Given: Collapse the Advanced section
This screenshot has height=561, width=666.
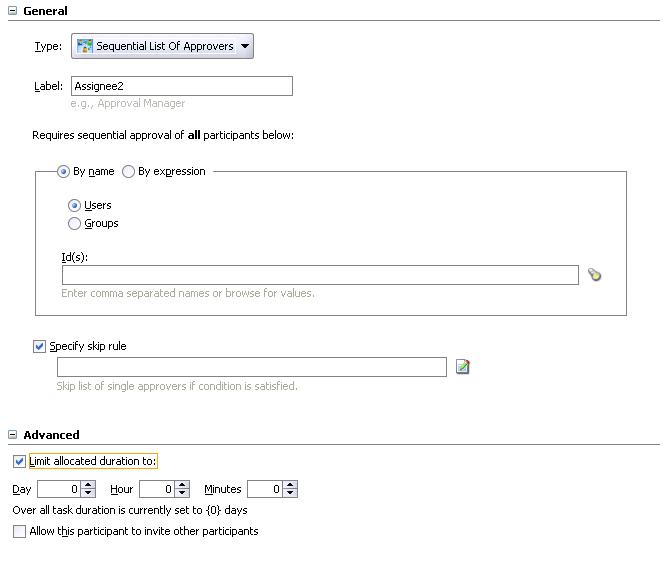Looking at the screenshot, I should [x=12, y=435].
